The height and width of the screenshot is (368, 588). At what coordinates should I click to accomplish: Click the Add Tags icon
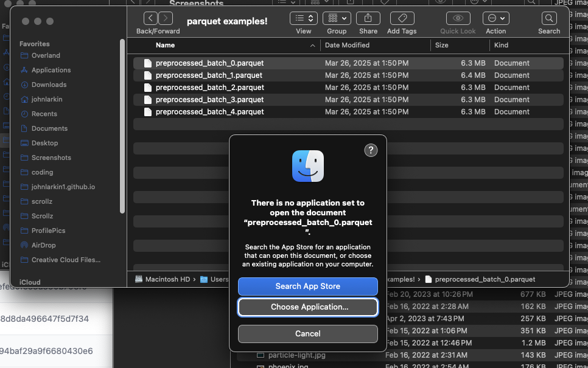click(x=402, y=18)
